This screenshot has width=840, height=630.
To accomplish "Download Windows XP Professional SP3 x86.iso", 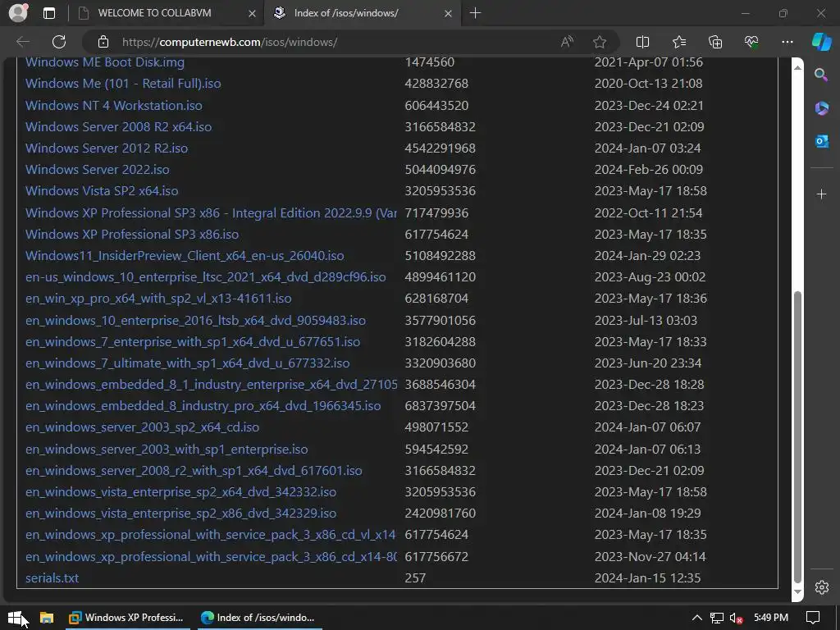I will point(132,235).
